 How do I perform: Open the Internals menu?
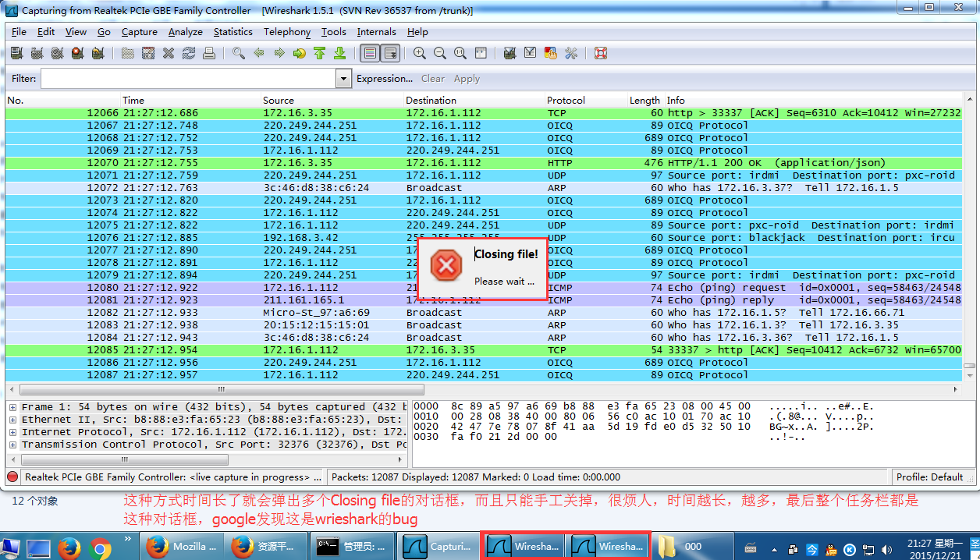coord(377,32)
